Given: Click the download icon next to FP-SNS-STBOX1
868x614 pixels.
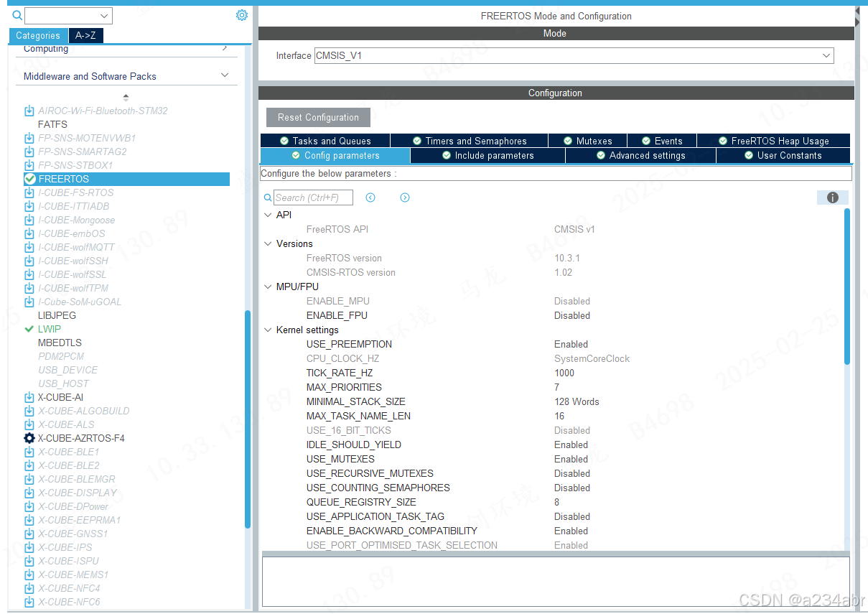Looking at the screenshot, I should click(29, 165).
